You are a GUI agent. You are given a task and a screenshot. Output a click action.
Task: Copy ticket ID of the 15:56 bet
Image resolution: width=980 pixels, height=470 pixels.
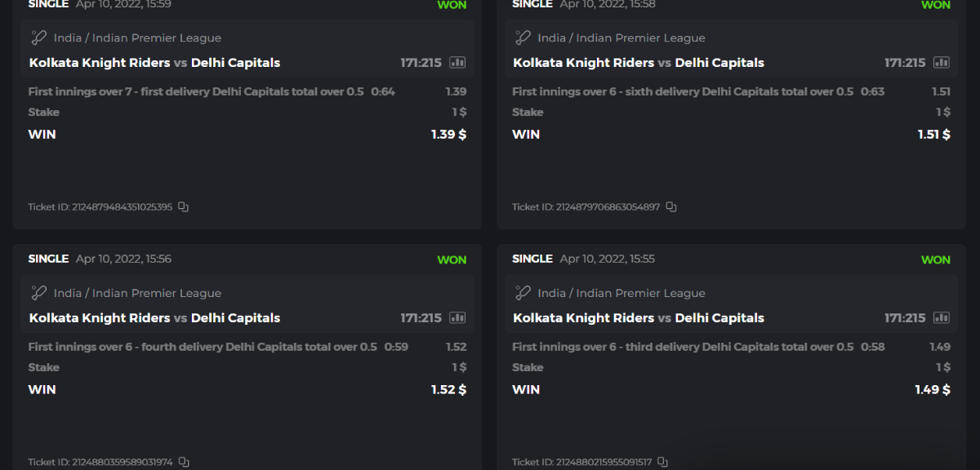184,463
